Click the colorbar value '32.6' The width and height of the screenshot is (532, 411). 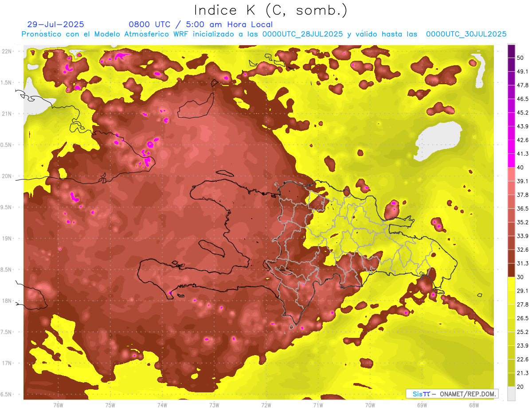(x=522, y=250)
